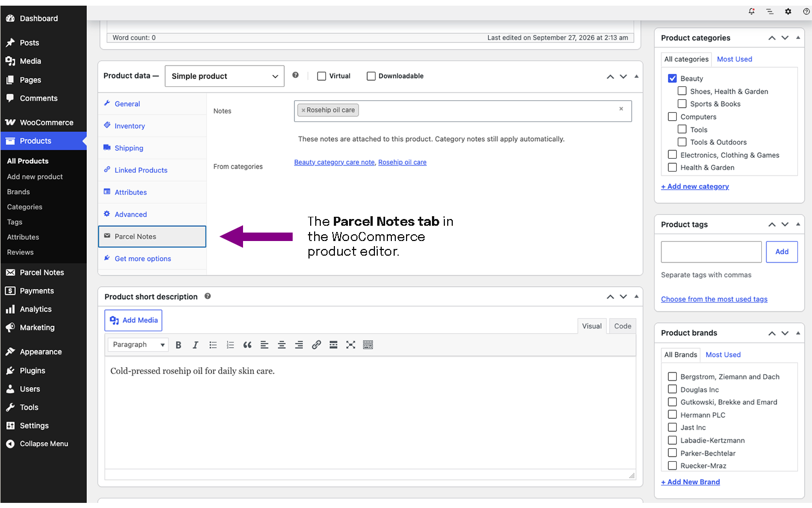Click Add new category link

point(695,186)
